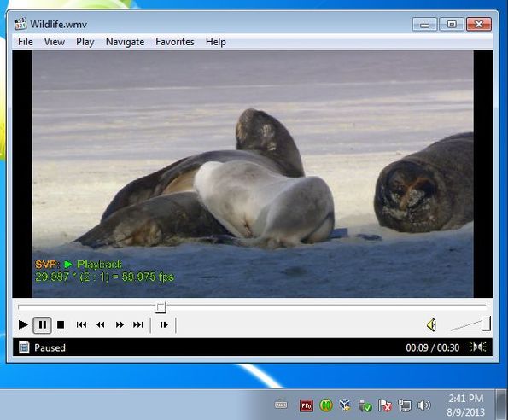
Task: Step forward one frame
Action: pyautogui.click(x=164, y=324)
